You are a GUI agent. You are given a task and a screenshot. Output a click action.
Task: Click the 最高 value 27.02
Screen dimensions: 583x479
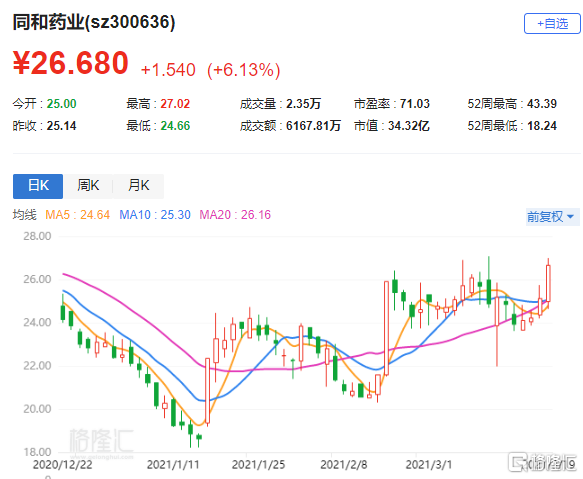coord(175,104)
